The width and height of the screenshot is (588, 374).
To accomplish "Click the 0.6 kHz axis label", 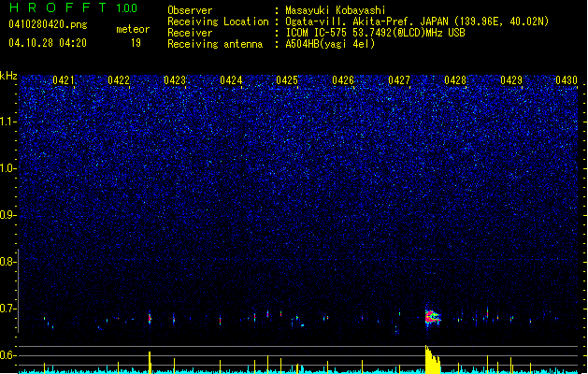I will [x=8, y=355].
